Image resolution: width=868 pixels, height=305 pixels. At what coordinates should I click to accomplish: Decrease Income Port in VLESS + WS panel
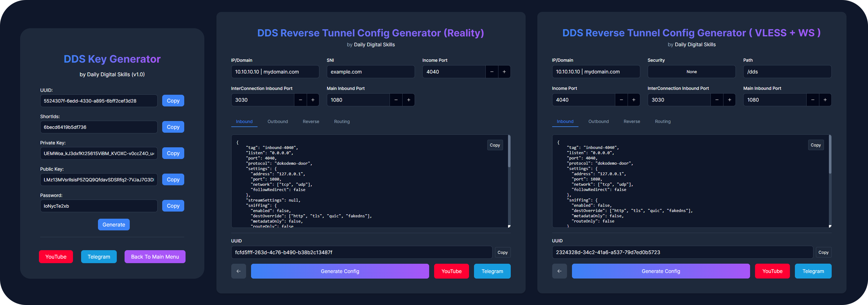pos(621,100)
